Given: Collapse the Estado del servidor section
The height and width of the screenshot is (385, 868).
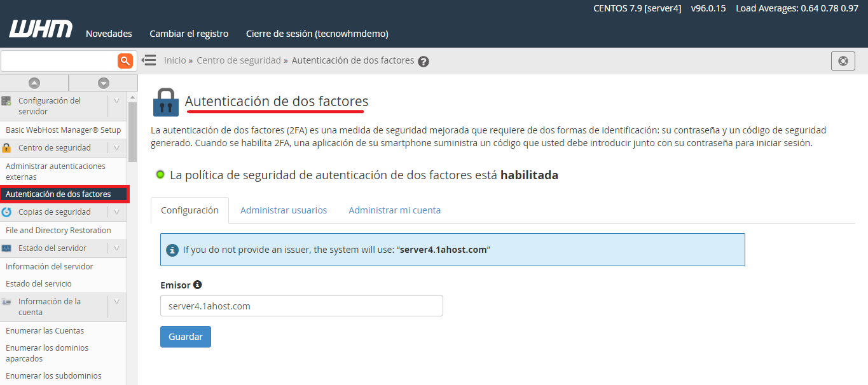Looking at the screenshot, I should pyautogui.click(x=116, y=248).
